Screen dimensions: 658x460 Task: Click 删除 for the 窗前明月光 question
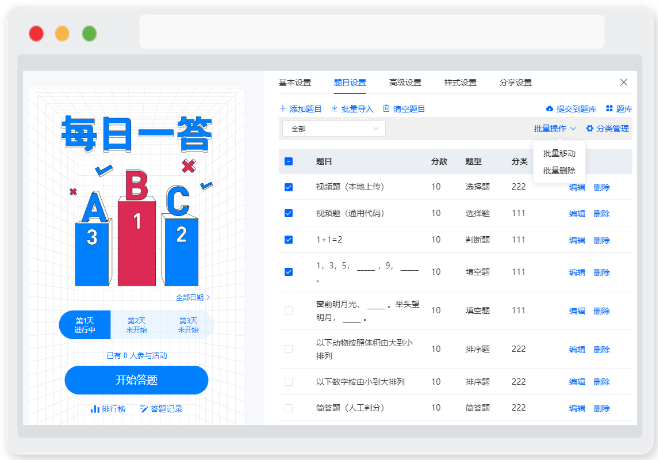[601, 311]
